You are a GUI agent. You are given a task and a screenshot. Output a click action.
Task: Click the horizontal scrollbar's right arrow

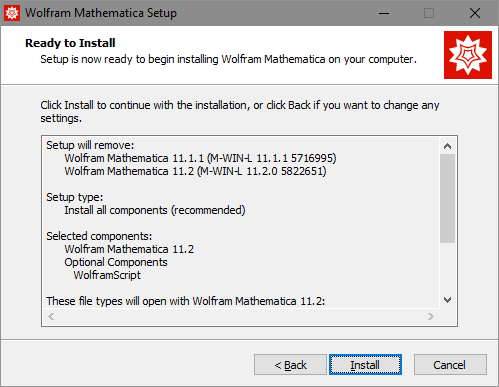click(x=431, y=316)
